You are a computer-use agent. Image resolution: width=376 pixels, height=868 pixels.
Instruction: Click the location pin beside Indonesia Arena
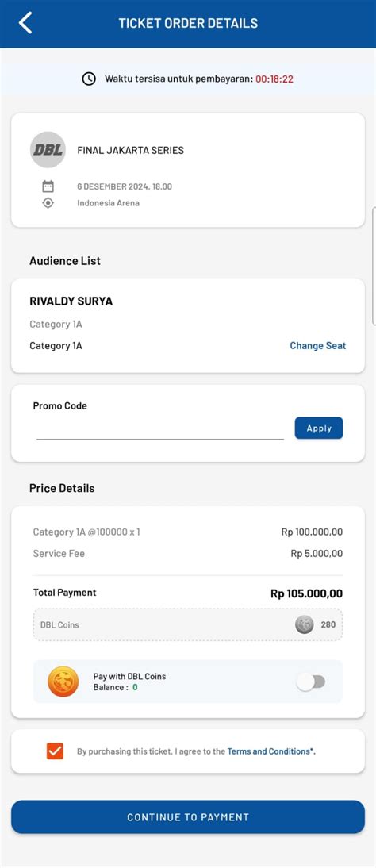coord(48,202)
